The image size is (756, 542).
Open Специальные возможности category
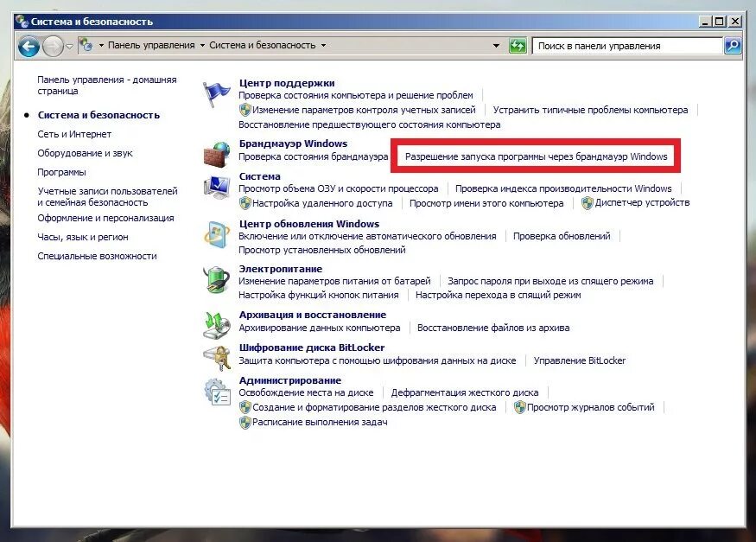pyautogui.click(x=97, y=256)
